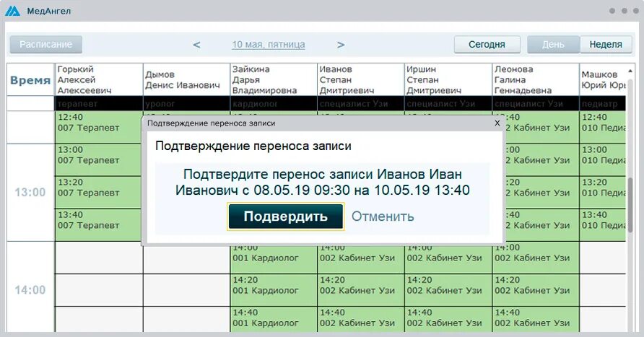Select Леонова Галина Геннадьевна column header
This screenshot has height=337, width=644.
[x=536, y=79]
